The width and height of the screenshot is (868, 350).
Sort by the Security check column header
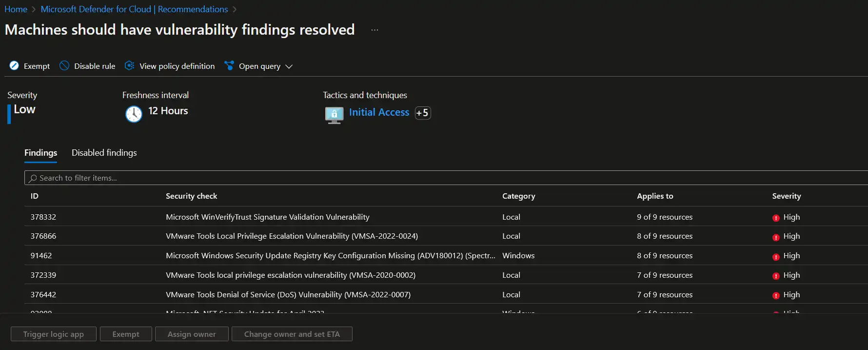pyautogui.click(x=191, y=196)
